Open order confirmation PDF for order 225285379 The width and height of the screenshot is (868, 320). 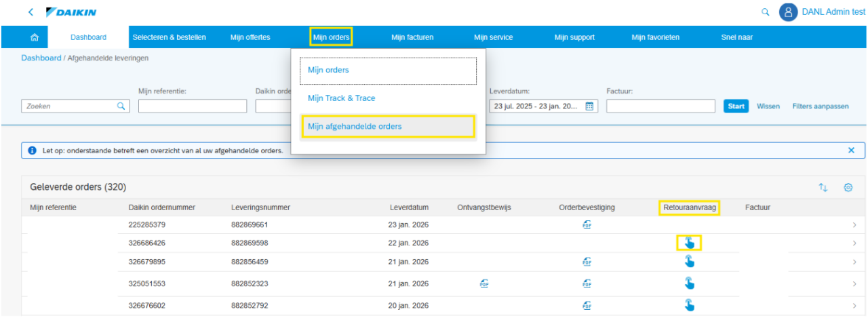point(587,225)
